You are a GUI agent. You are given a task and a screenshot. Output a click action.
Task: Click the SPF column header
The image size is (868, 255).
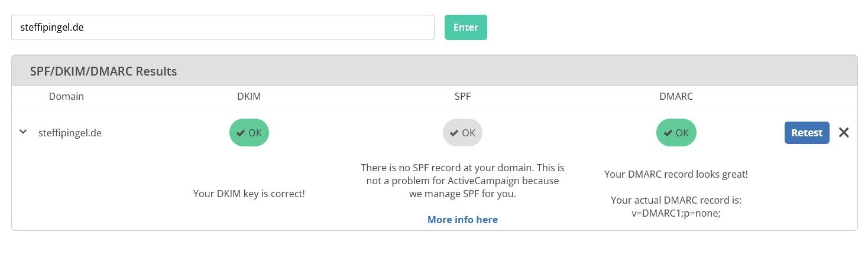click(462, 96)
